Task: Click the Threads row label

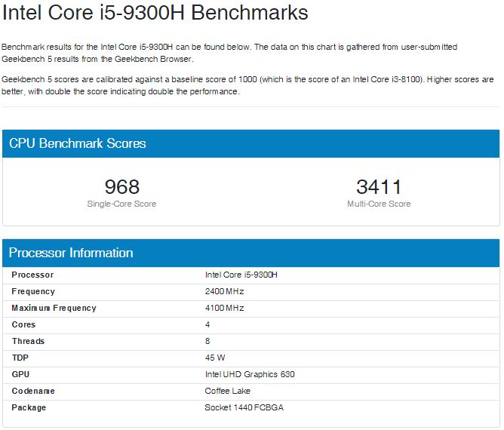Action: [x=28, y=341]
